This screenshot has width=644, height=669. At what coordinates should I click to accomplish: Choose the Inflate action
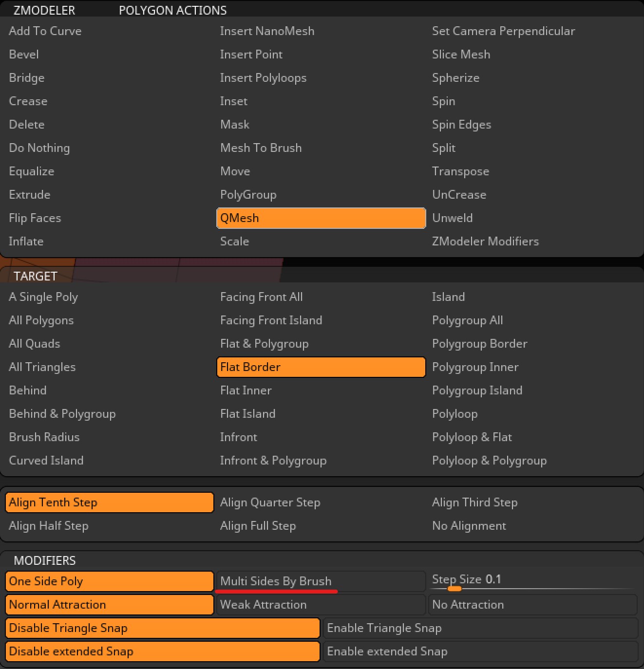[x=26, y=241]
